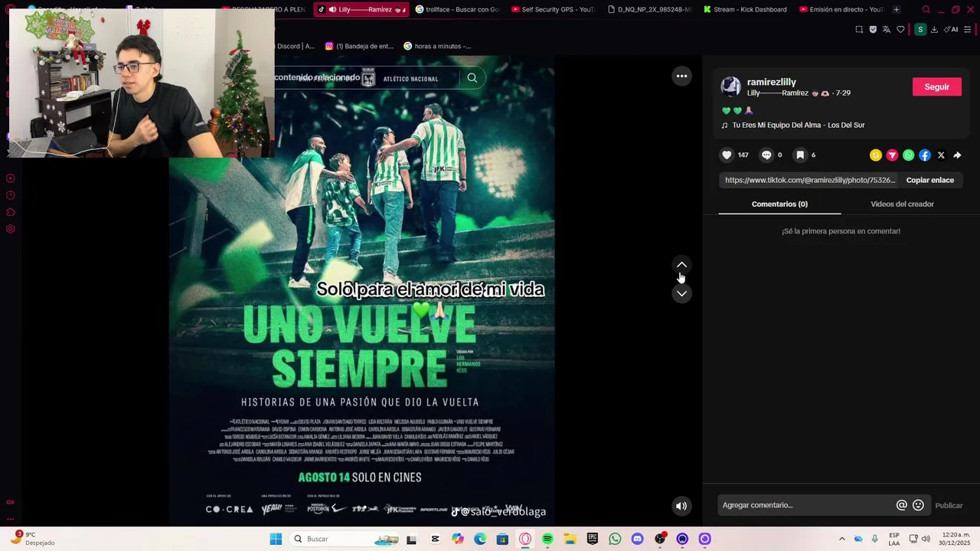Open trollface Google search browser tab
The width and height of the screenshot is (980, 551).
click(x=457, y=9)
